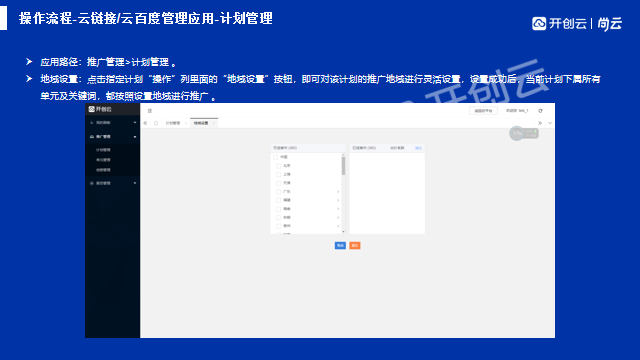Screen dimensions: 640x360
Task: Expand the 贵州 province chevron
Action: (338, 226)
